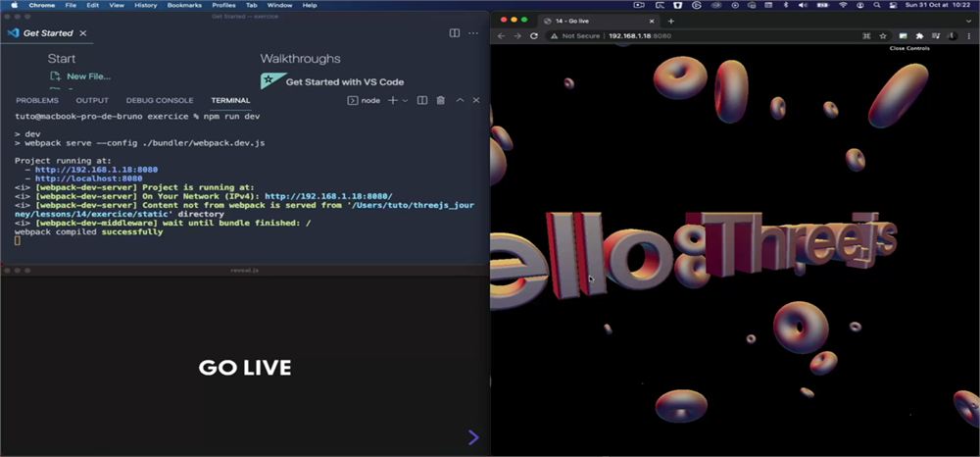Click the volume icon in menu bar
The image size is (980, 457).
pyautogui.click(x=804, y=5)
